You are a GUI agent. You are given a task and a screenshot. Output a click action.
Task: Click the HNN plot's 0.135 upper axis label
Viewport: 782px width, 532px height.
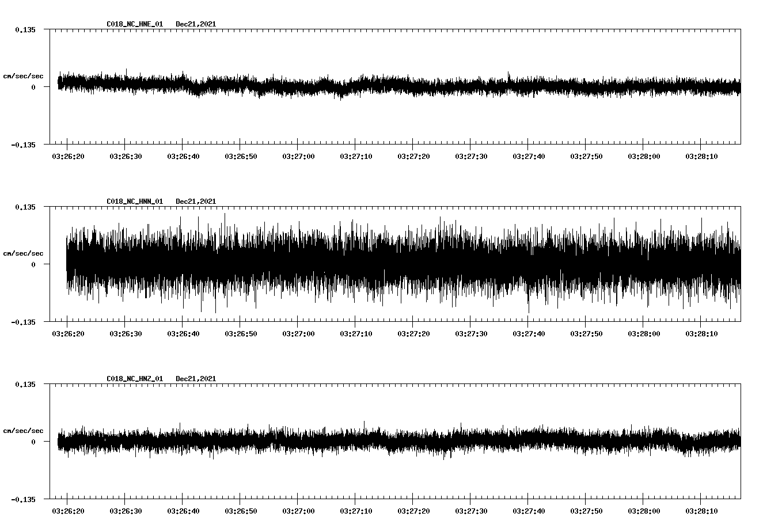(x=25, y=207)
